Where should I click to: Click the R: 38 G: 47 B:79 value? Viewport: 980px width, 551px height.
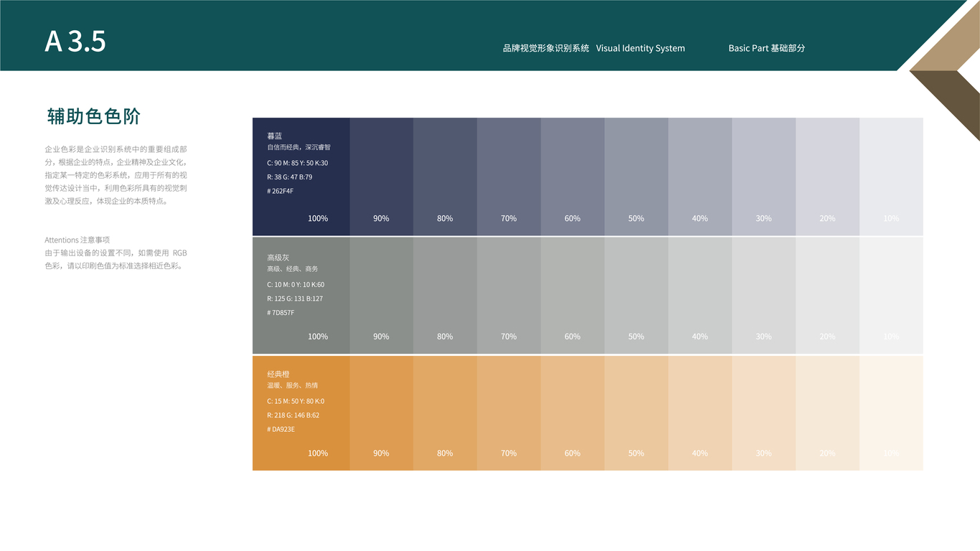[x=290, y=176]
